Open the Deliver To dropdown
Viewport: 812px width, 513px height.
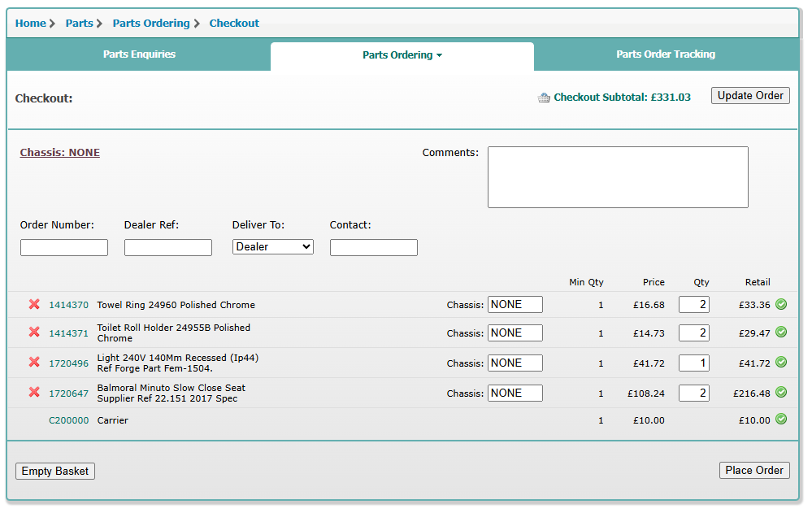point(272,246)
